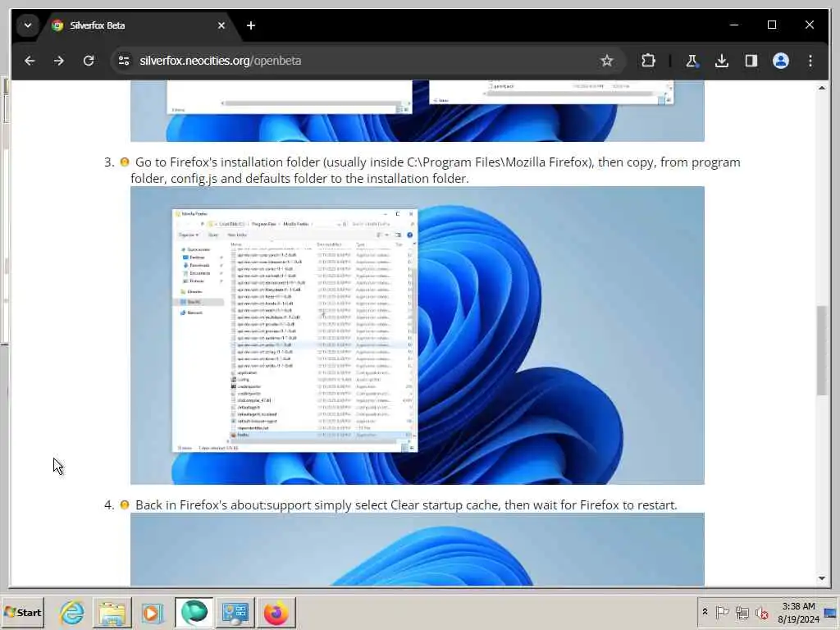Image resolution: width=840 pixels, height=630 pixels.
Task: Click the step 3 folder screenshot image
Action: [x=418, y=336]
